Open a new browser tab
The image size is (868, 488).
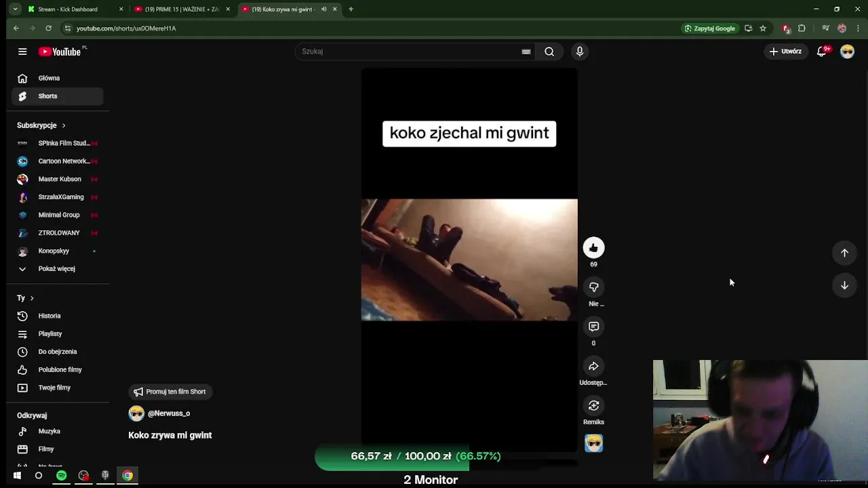(x=351, y=9)
